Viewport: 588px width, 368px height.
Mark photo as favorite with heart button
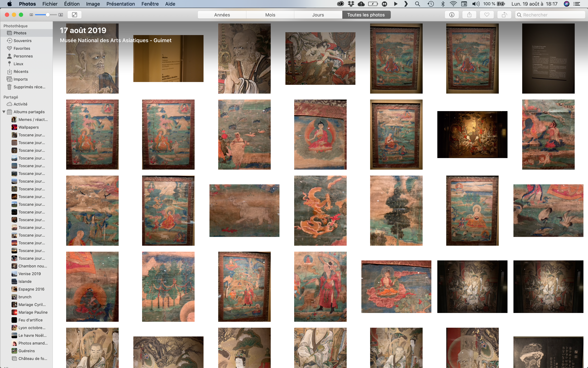[487, 15]
